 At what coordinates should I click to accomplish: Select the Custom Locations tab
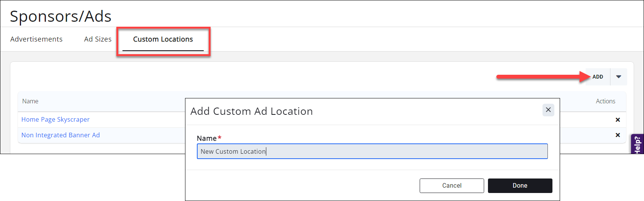(163, 39)
